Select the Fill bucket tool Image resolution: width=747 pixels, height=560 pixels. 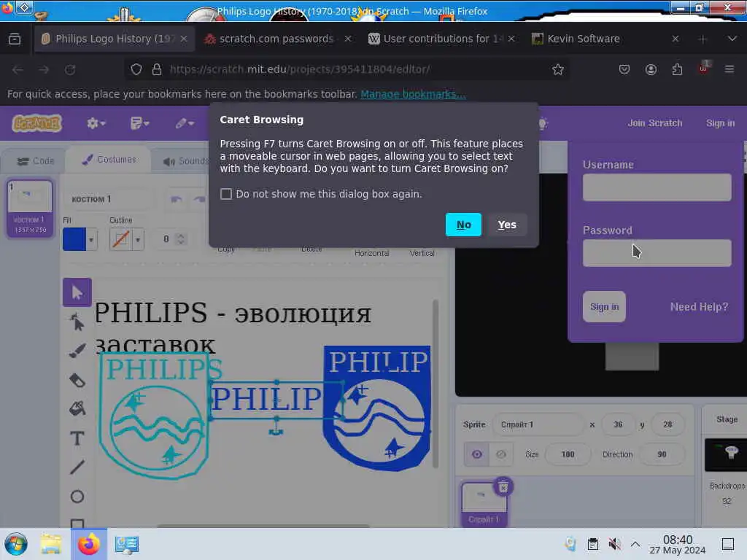[x=77, y=408]
